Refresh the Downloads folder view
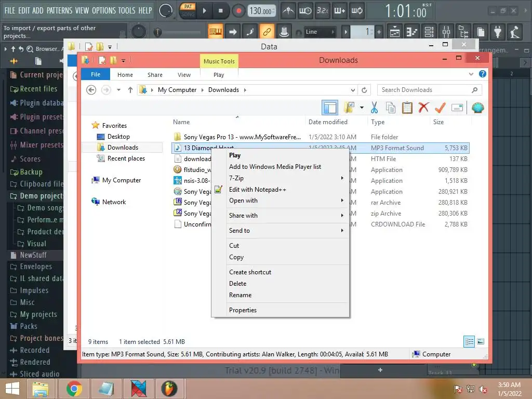The height and width of the screenshot is (399, 532). pyautogui.click(x=364, y=90)
